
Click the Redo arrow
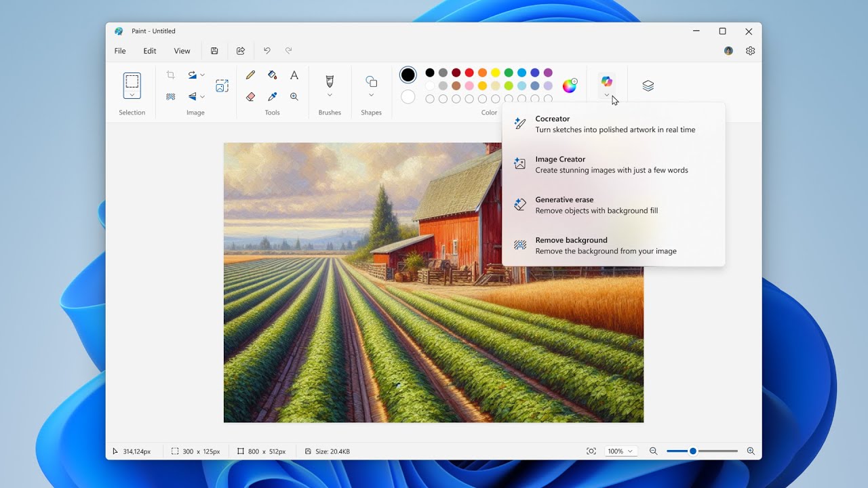point(288,51)
